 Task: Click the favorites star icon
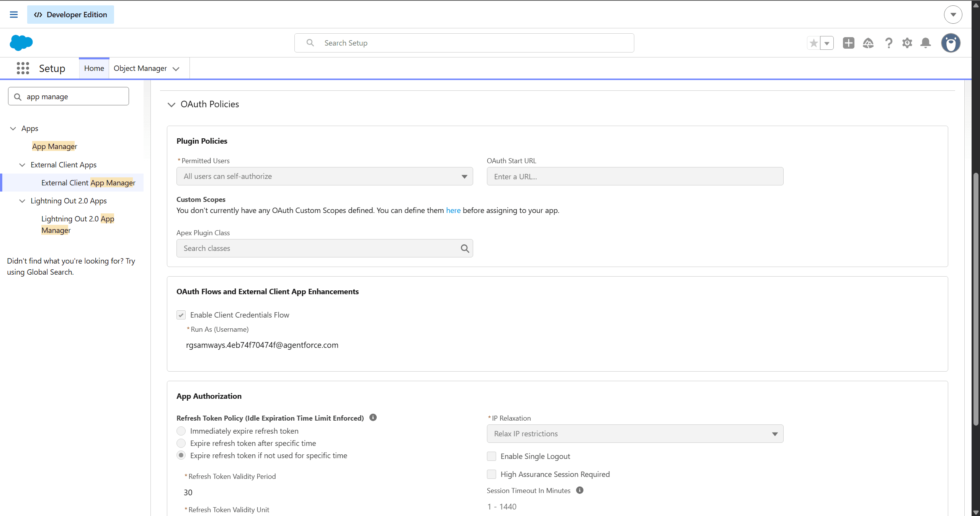[814, 43]
